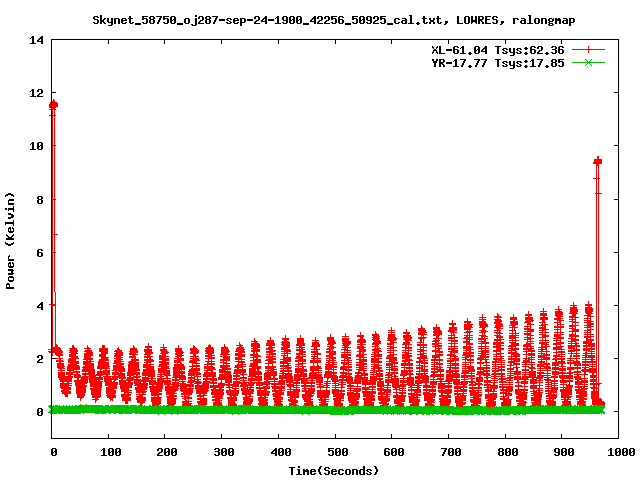Click the x-axis tick label 500
This screenshot has width=640, height=480.
click(338, 452)
